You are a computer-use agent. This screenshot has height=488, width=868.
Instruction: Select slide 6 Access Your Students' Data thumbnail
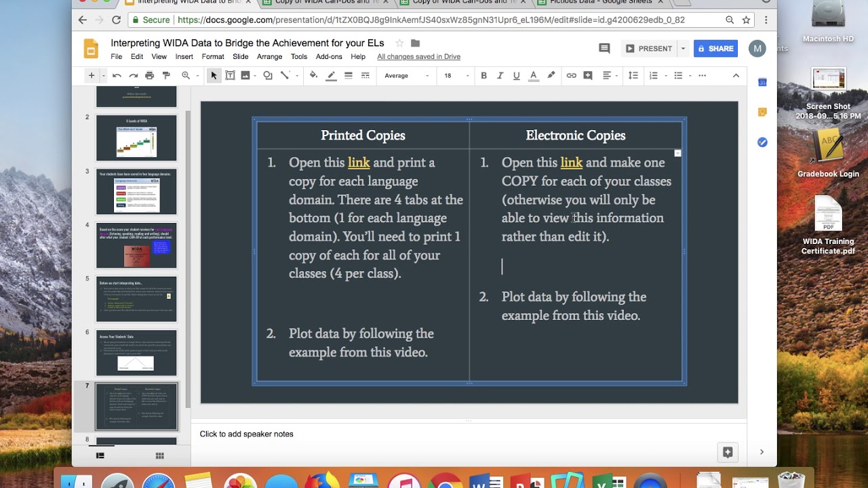[x=136, y=353]
